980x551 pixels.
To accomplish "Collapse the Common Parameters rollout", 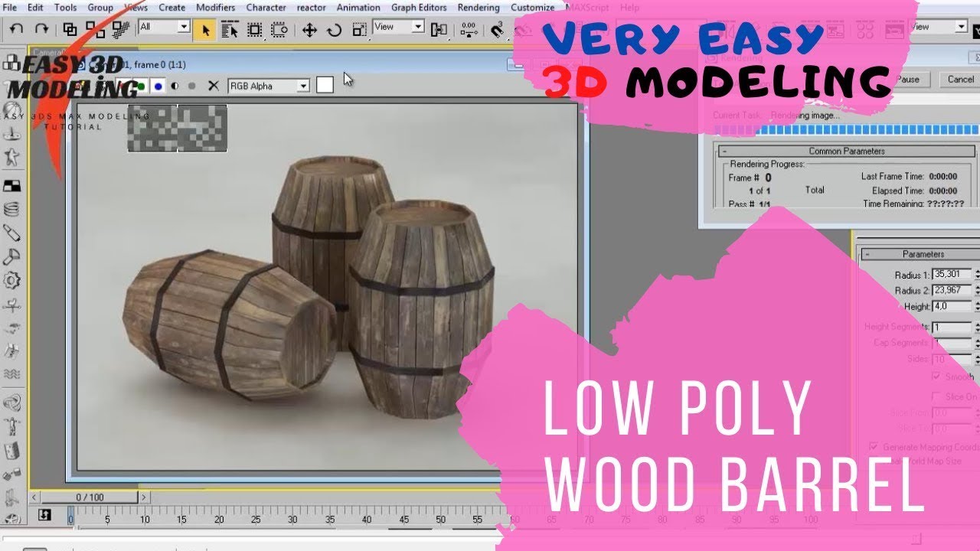I will (x=724, y=152).
